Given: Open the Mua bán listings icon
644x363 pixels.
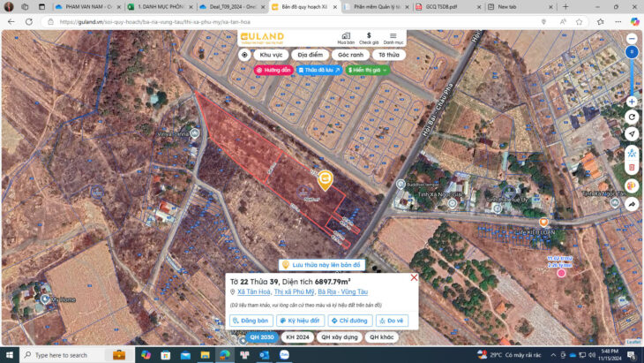Looking at the screenshot, I should (346, 37).
